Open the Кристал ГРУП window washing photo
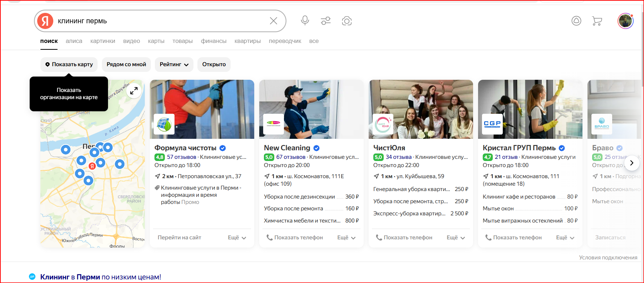The image size is (644, 283). 530,109
